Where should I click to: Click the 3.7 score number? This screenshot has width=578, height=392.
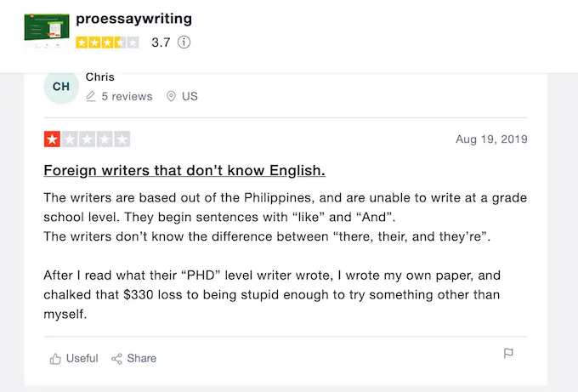161,42
